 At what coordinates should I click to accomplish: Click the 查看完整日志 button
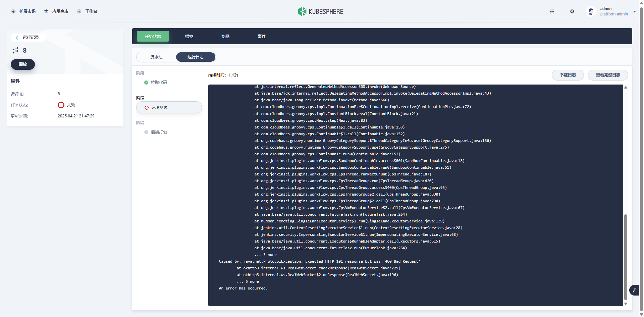[x=608, y=75]
